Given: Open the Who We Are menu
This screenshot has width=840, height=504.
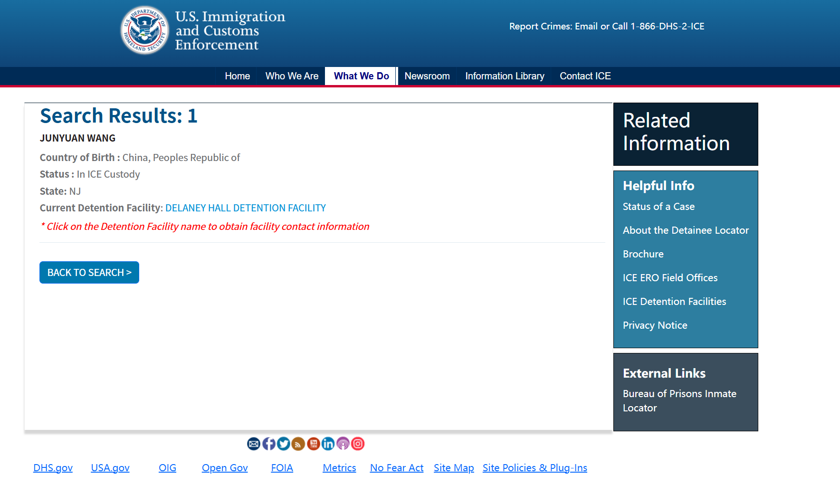Looking at the screenshot, I should [x=292, y=76].
